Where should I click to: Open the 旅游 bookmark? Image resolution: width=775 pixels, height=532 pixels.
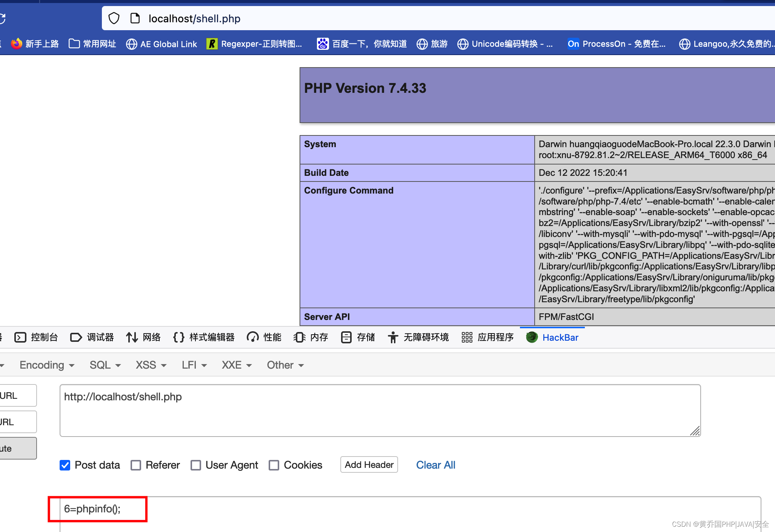click(x=432, y=44)
